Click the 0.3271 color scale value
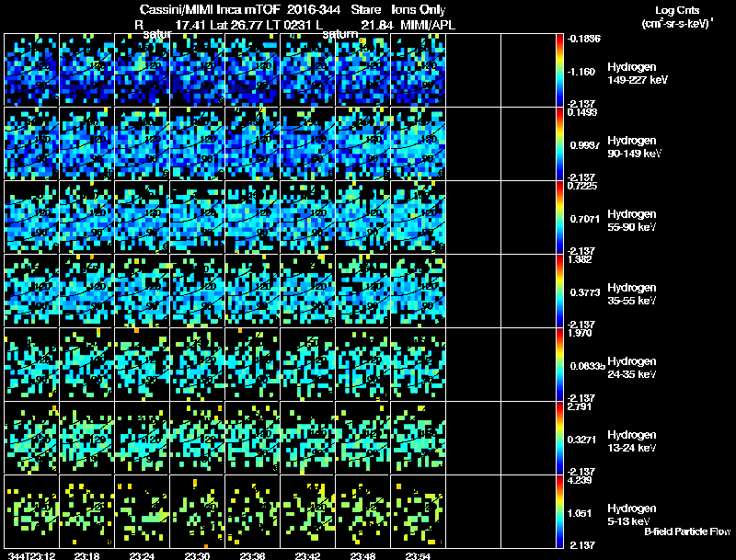 [x=581, y=440]
